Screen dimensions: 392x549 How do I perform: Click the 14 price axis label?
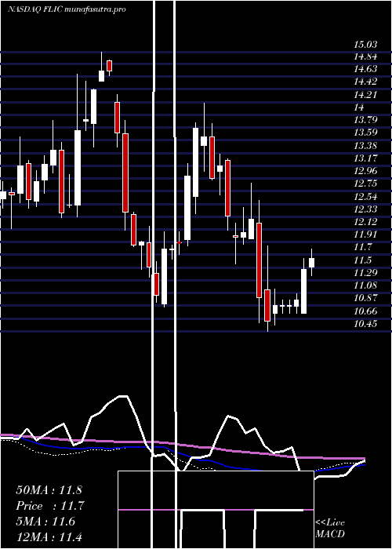(359, 107)
